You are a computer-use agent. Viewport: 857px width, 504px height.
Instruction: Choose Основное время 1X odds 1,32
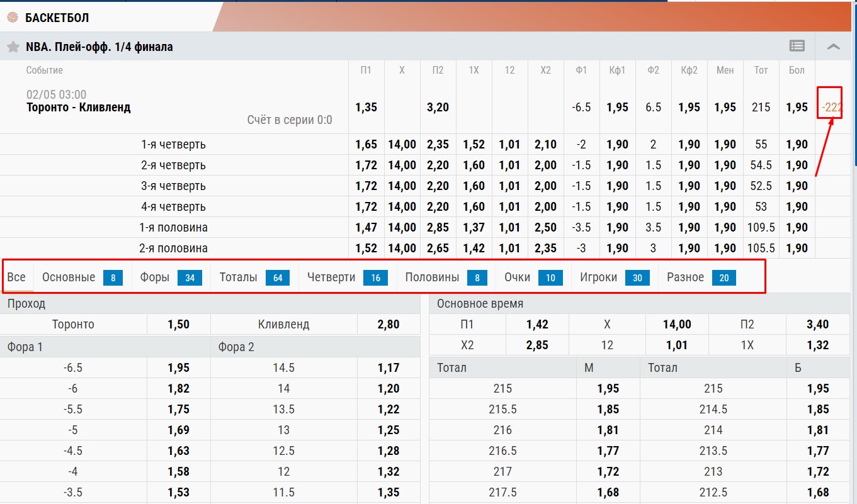(x=817, y=345)
